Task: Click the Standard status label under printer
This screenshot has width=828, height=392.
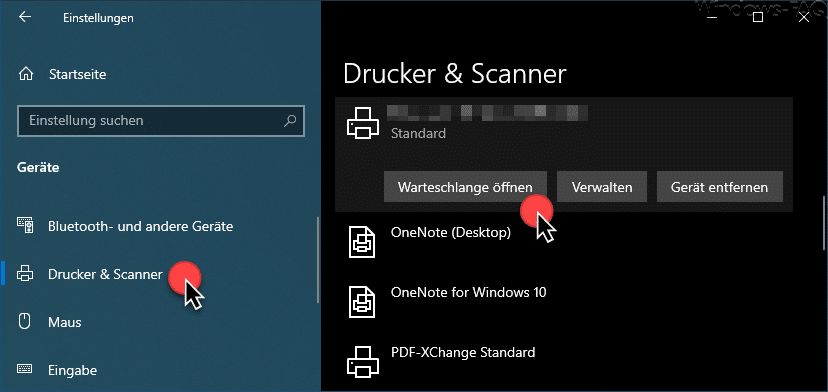Action: pyautogui.click(x=418, y=134)
